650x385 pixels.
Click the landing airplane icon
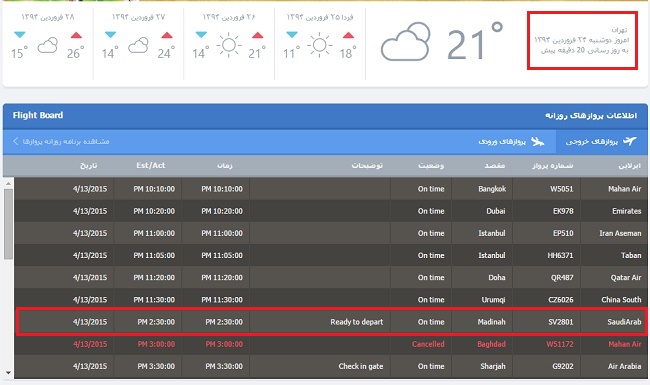pos(538,142)
